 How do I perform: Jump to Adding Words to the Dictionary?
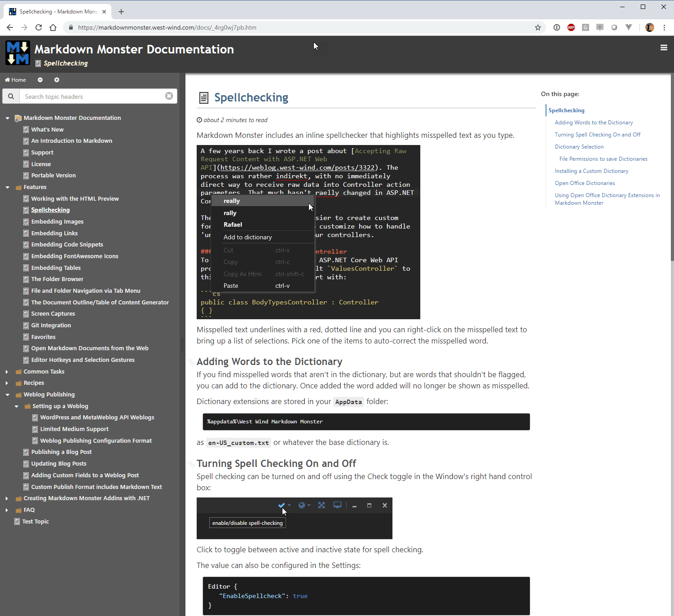coord(594,123)
